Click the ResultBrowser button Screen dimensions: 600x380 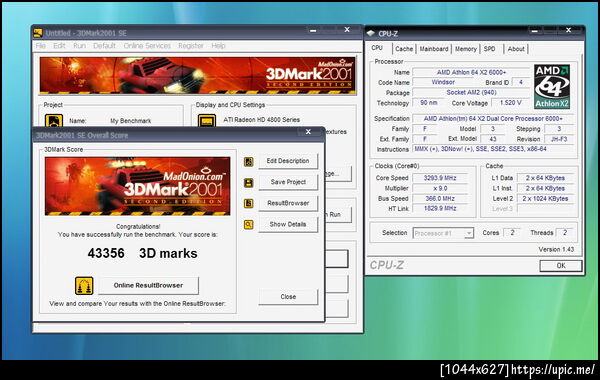point(288,203)
